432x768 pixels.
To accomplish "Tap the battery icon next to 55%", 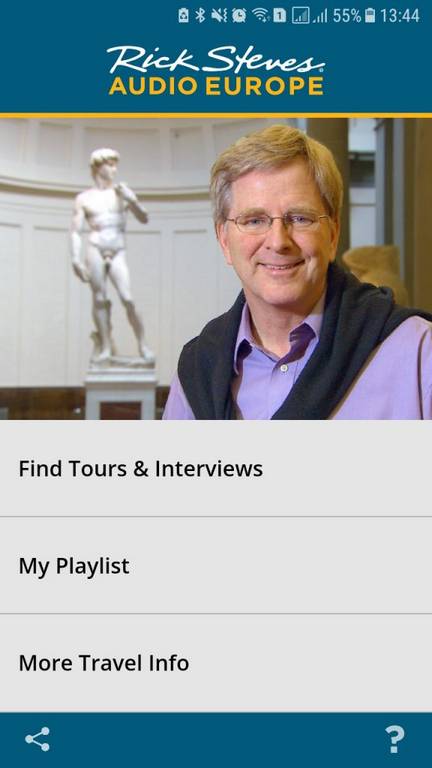I will (x=370, y=16).
